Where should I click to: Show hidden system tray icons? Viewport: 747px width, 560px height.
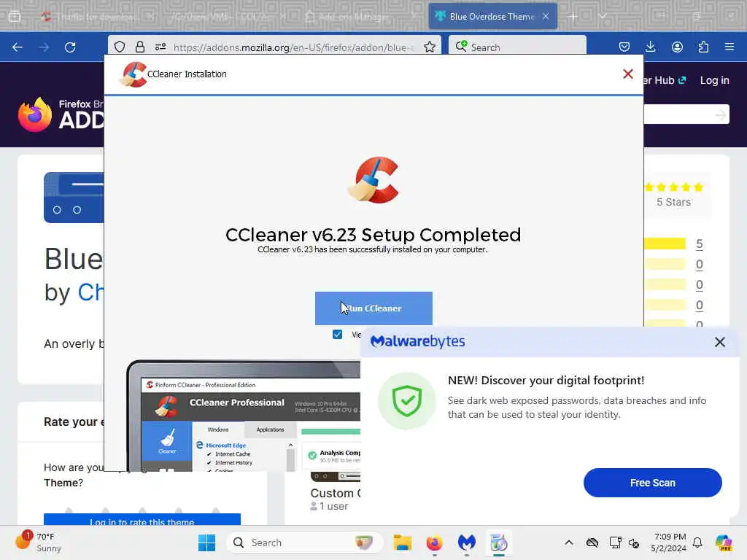(x=569, y=542)
